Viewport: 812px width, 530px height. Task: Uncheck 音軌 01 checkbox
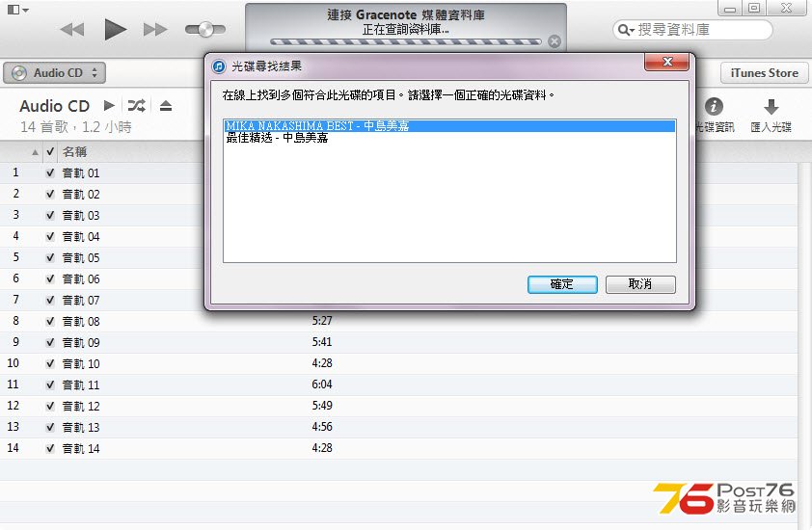[x=50, y=172]
